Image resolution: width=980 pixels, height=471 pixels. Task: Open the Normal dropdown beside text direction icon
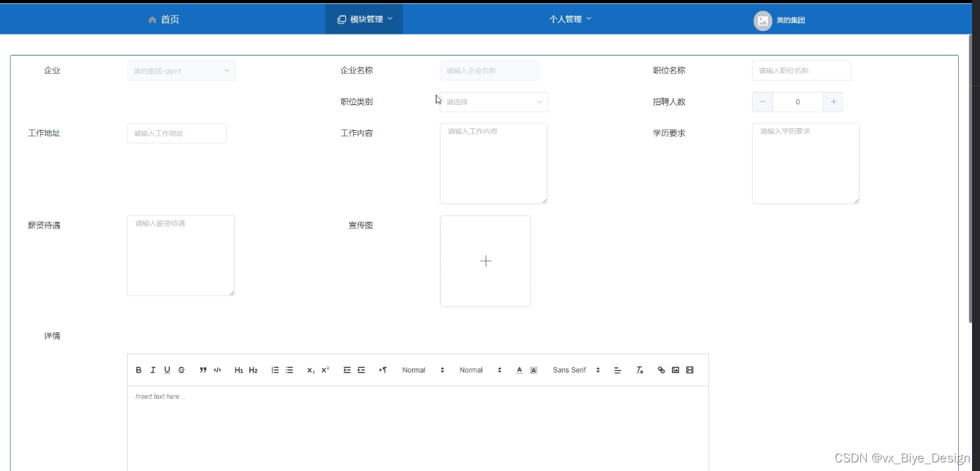pos(423,370)
